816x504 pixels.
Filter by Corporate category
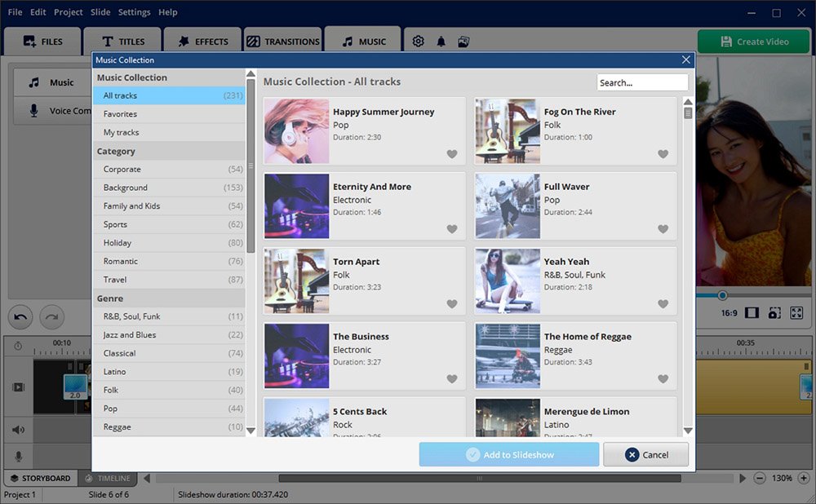click(x=169, y=169)
